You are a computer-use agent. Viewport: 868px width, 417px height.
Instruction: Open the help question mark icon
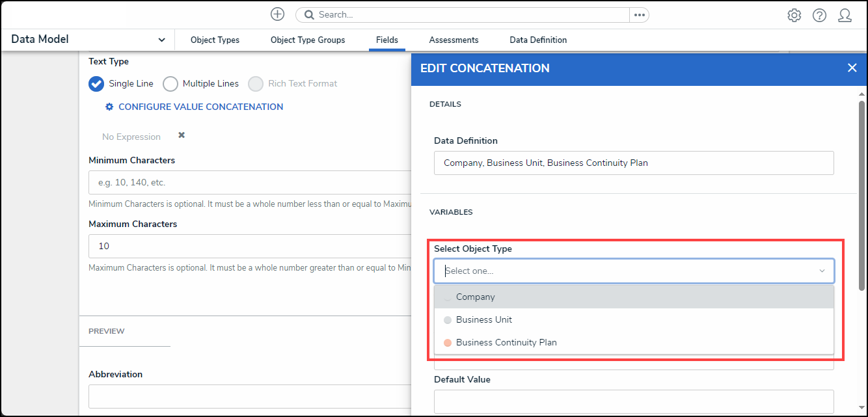coord(819,16)
